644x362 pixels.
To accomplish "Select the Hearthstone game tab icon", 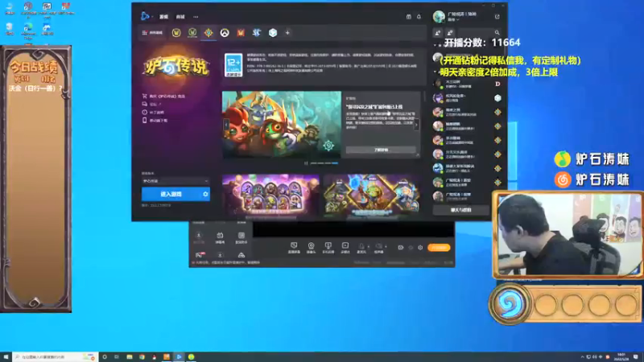I will tap(208, 33).
